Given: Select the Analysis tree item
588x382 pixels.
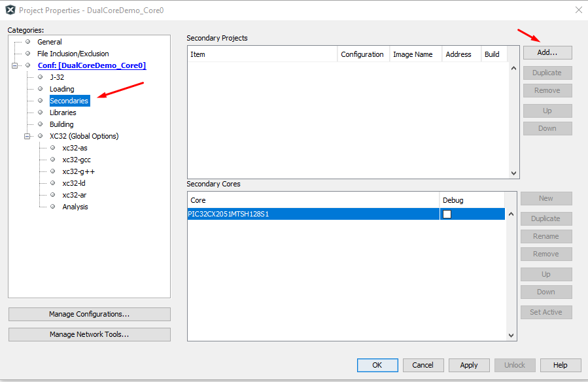Looking at the screenshot, I should click(75, 207).
